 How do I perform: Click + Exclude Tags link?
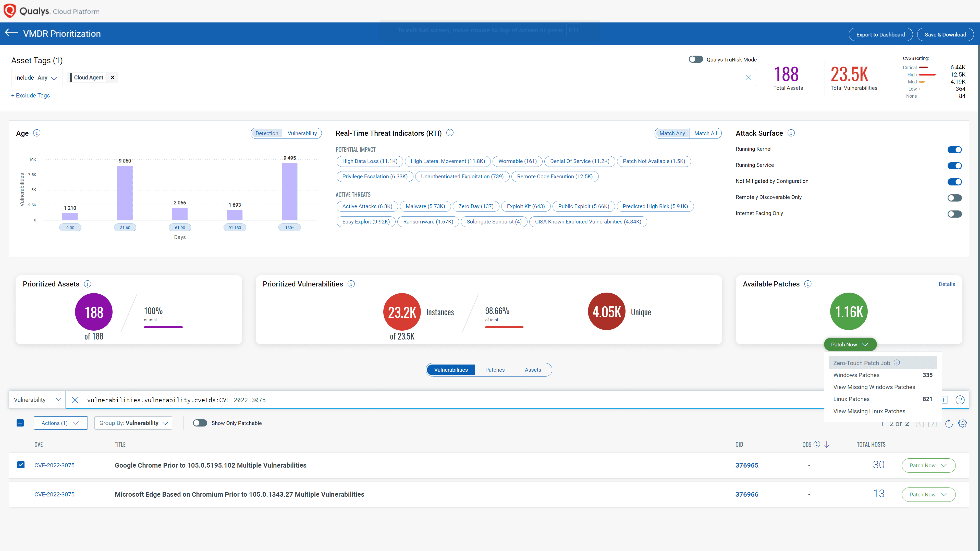(x=30, y=95)
